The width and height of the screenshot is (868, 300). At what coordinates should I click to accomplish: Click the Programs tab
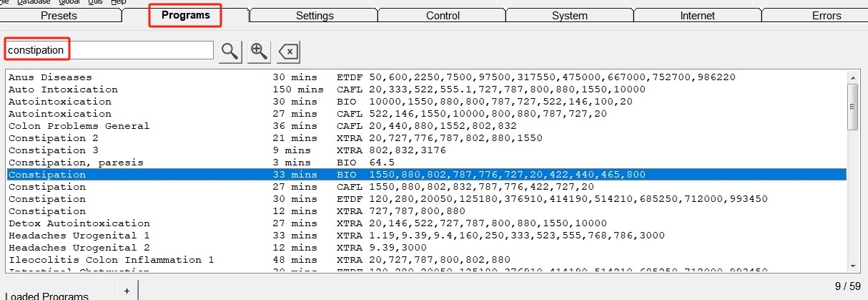point(185,15)
